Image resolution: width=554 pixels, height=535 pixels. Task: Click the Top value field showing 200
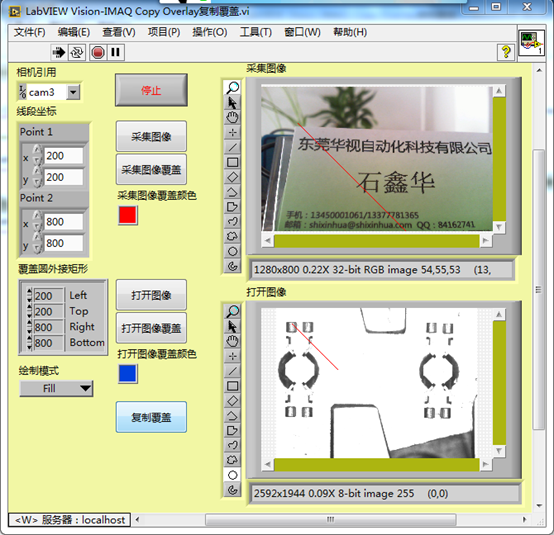click(48, 311)
